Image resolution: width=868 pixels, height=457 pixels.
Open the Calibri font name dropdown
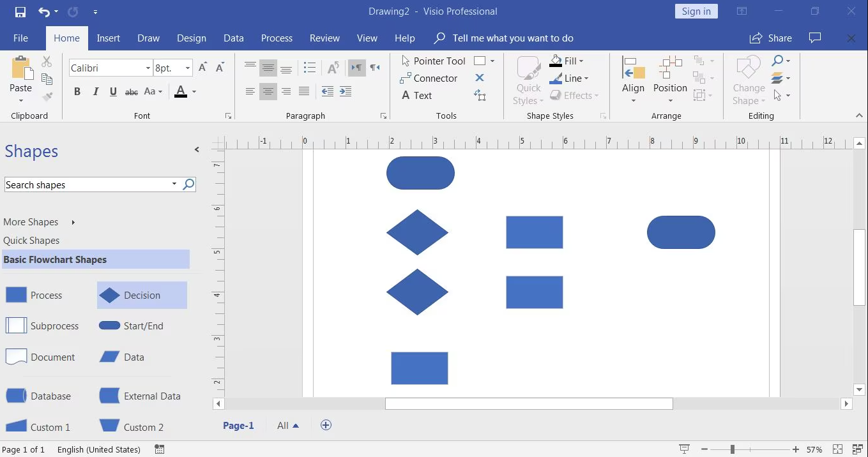(148, 68)
